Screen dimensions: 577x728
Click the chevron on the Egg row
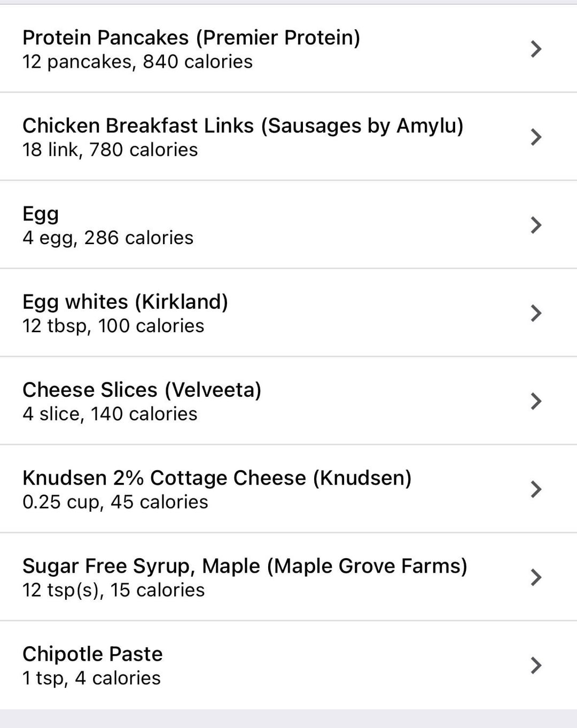point(536,225)
